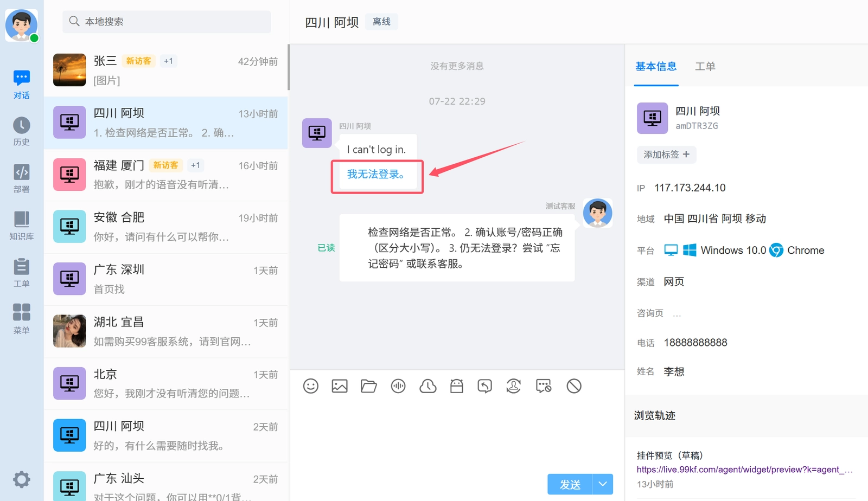Click the 新访客 tag on 张三
Viewport: 868px width, 501px height.
(139, 61)
